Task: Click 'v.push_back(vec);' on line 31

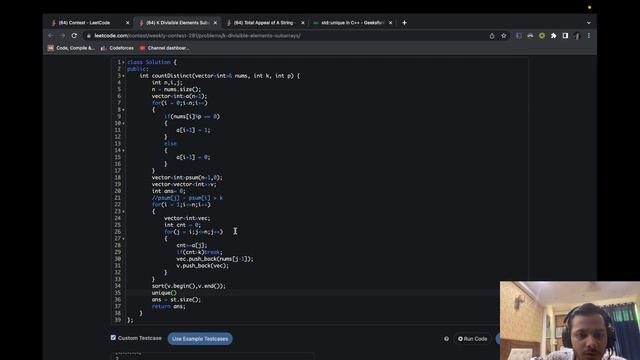Action: click(x=203, y=266)
